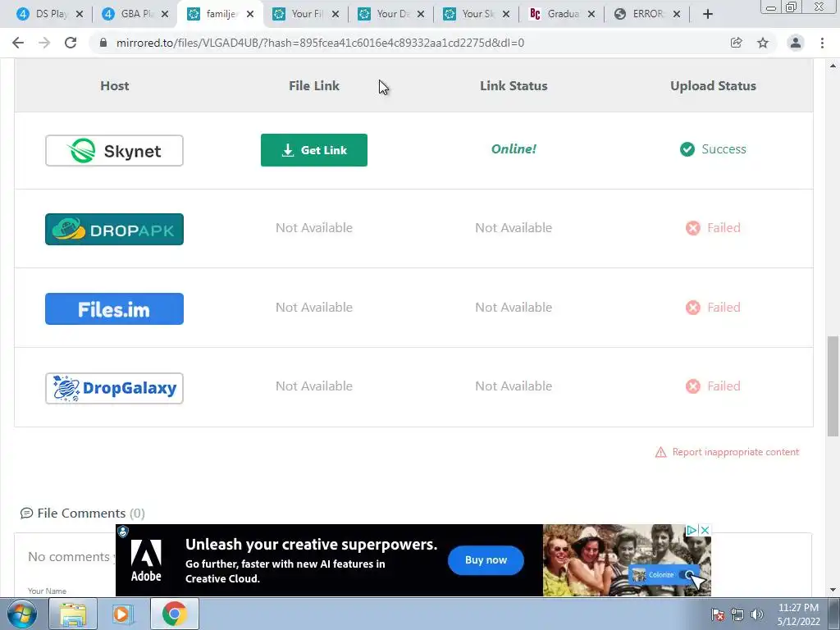Reload the current page
The width and height of the screenshot is (840, 630).
tap(71, 43)
